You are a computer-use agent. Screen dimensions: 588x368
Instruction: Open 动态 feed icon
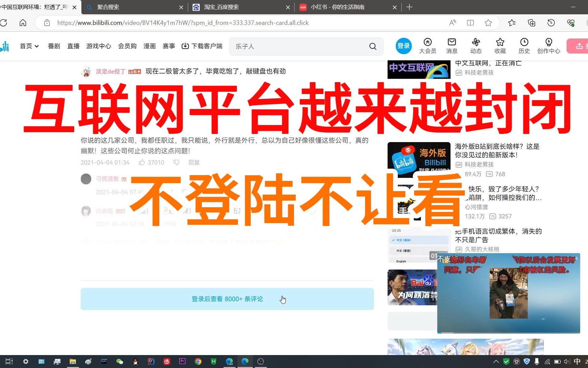coord(476,46)
